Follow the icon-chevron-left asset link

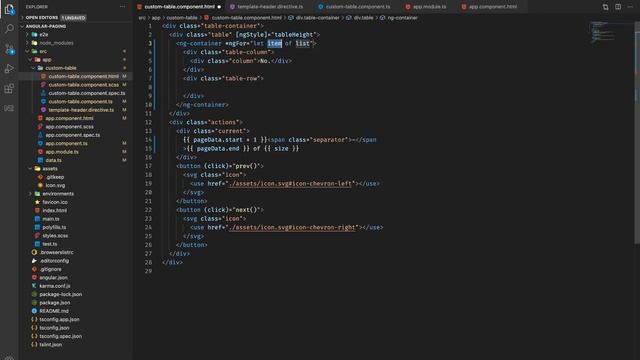(x=290, y=184)
